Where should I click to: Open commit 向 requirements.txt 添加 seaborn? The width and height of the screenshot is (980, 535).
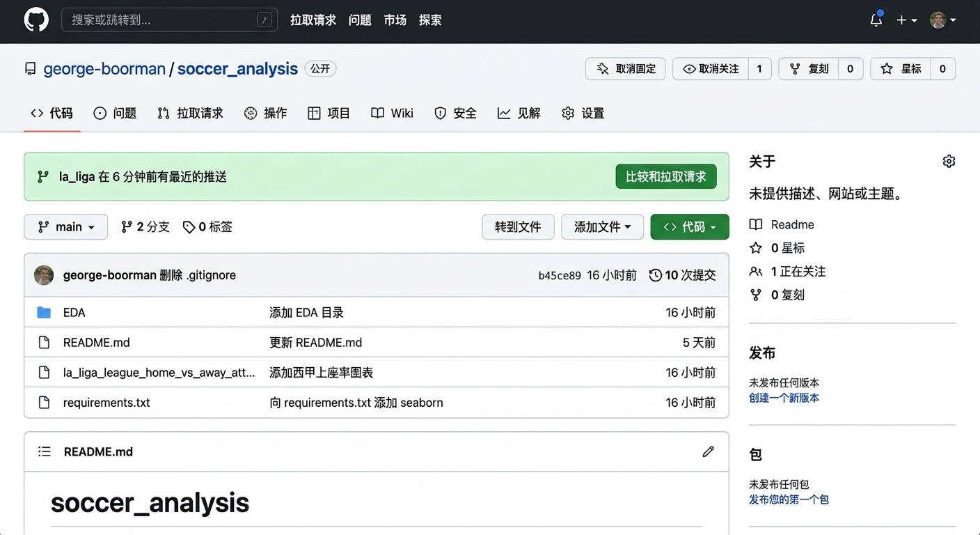point(356,403)
